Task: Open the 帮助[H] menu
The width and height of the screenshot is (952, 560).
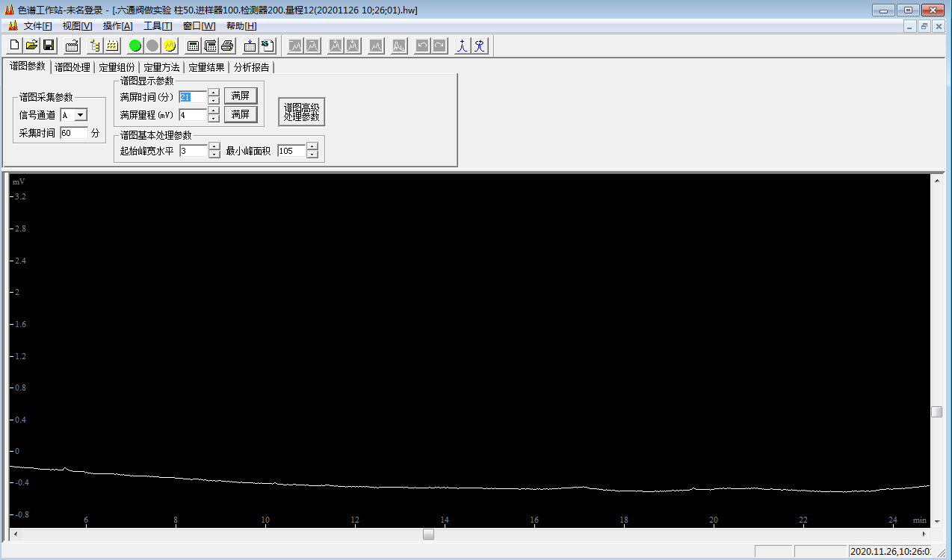Action: tap(241, 26)
